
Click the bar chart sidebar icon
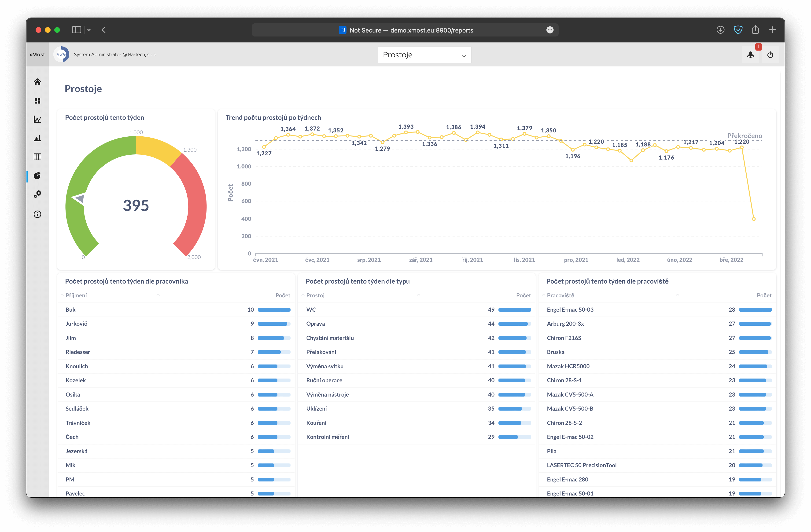37,138
